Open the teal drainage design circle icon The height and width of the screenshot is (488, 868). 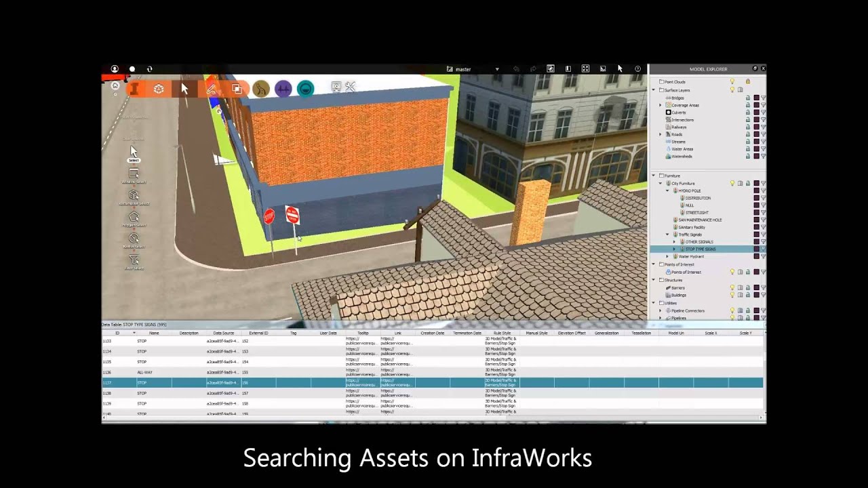coord(306,89)
